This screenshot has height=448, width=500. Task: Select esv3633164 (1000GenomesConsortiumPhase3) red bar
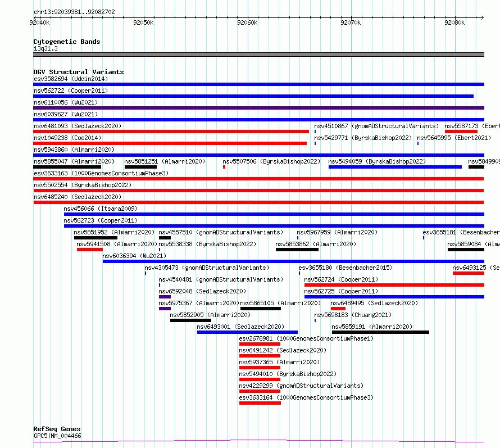click(260, 403)
